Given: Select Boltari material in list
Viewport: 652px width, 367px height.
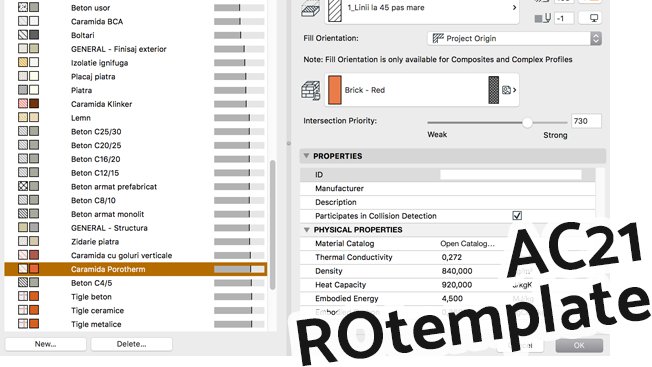Looking at the screenshot, I should (136, 35).
